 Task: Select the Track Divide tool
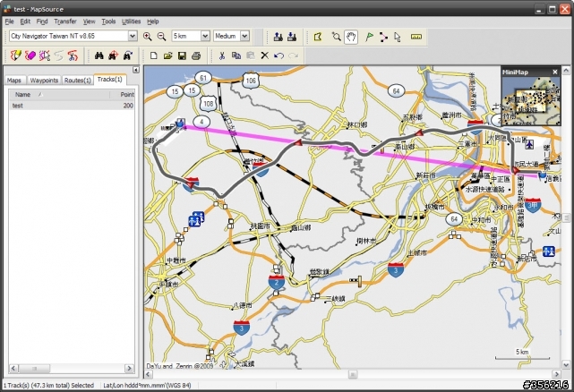point(45,55)
